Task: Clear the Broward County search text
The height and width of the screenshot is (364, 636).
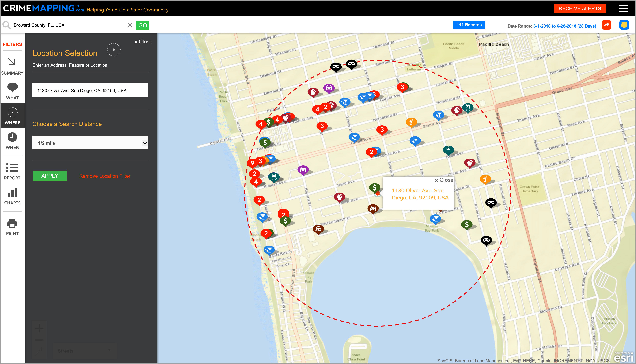Action: coord(130,25)
